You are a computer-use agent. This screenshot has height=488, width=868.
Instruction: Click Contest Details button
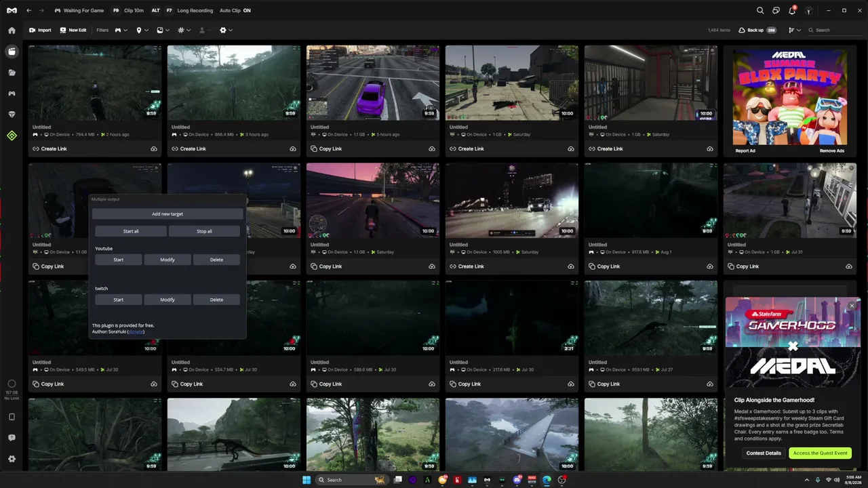tap(764, 453)
